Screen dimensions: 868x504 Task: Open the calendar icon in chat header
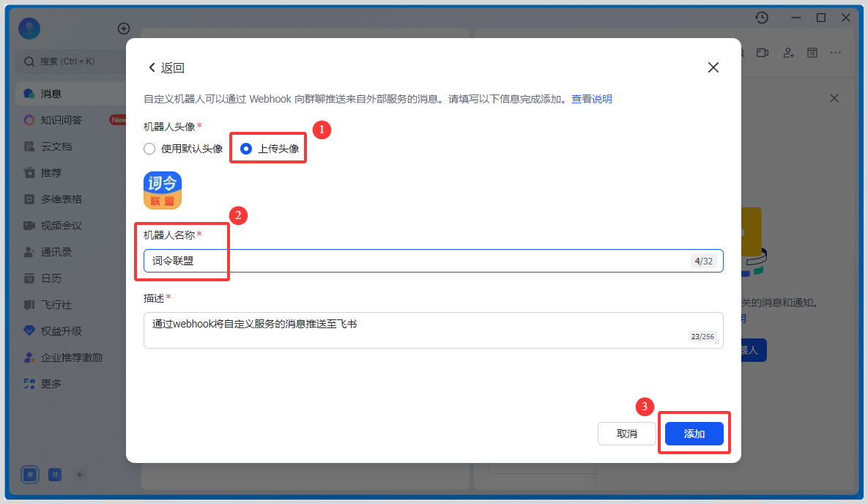coord(812,53)
